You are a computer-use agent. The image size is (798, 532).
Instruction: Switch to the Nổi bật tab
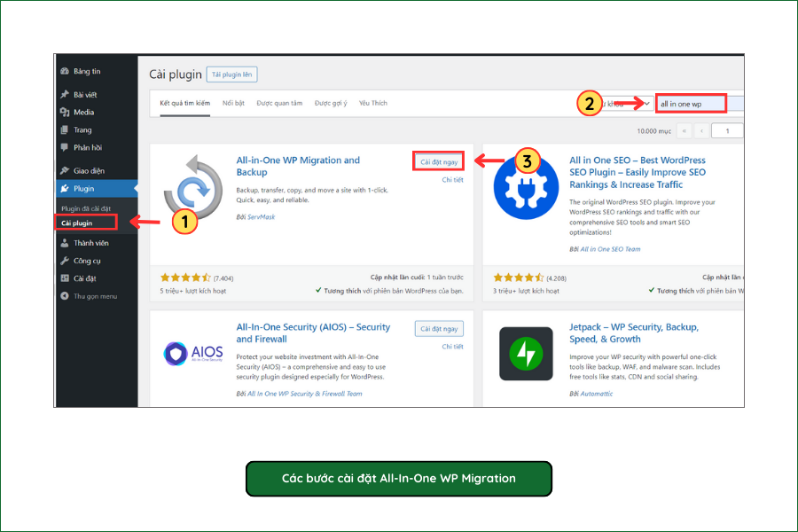pos(233,103)
